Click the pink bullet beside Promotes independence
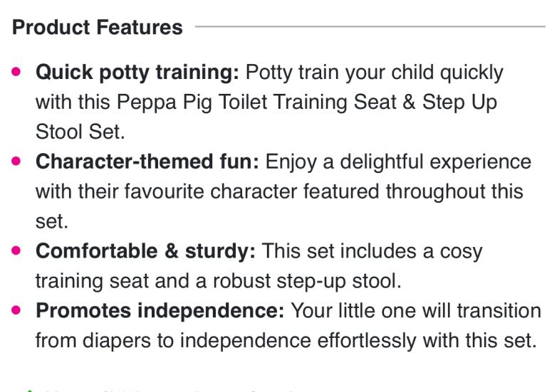This screenshot has width=547, height=392. pos(19,311)
